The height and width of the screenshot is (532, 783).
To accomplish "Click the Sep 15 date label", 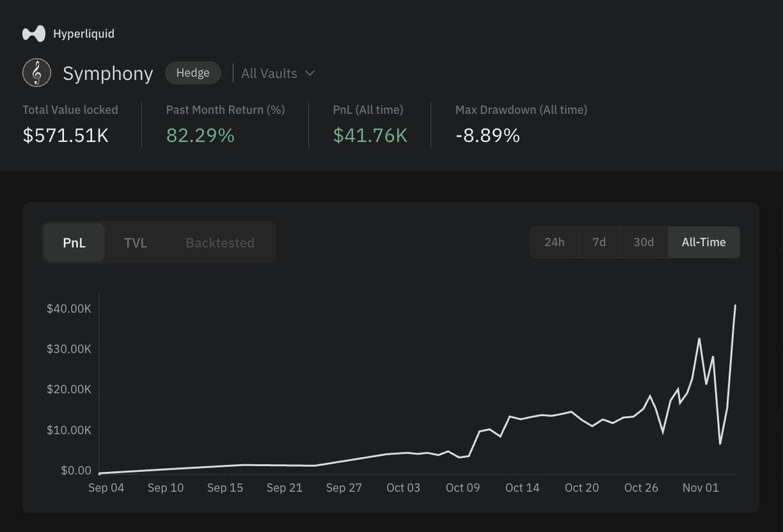I will coord(225,488).
